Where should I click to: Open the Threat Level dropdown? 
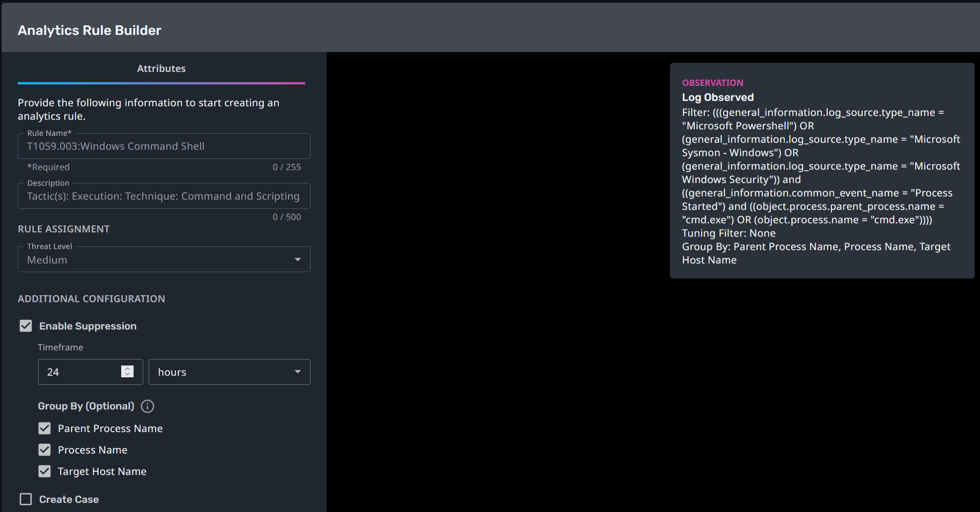click(164, 260)
